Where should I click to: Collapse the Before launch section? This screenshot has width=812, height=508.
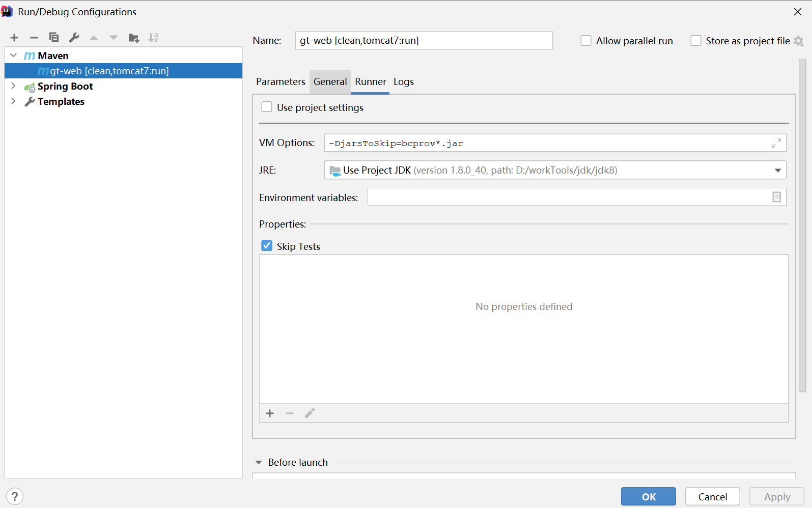259,462
